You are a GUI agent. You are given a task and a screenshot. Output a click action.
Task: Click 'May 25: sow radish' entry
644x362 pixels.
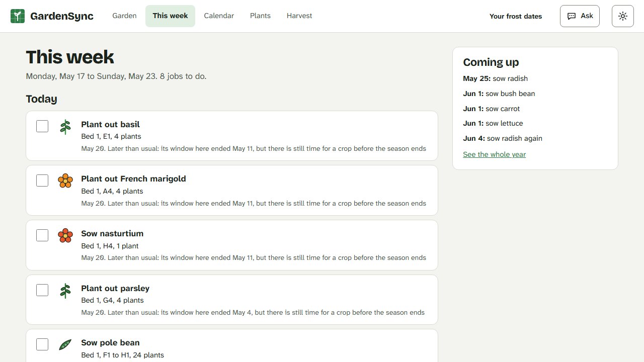coord(496,78)
